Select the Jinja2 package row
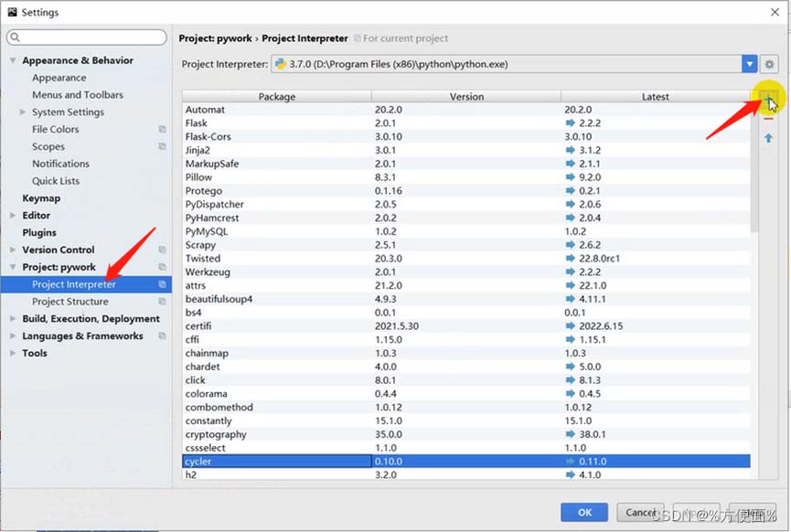The width and height of the screenshot is (791, 532). coord(466,150)
